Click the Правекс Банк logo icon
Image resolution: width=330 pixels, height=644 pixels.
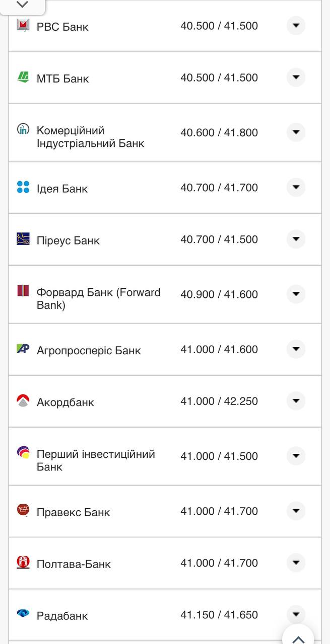pyautogui.click(x=23, y=511)
